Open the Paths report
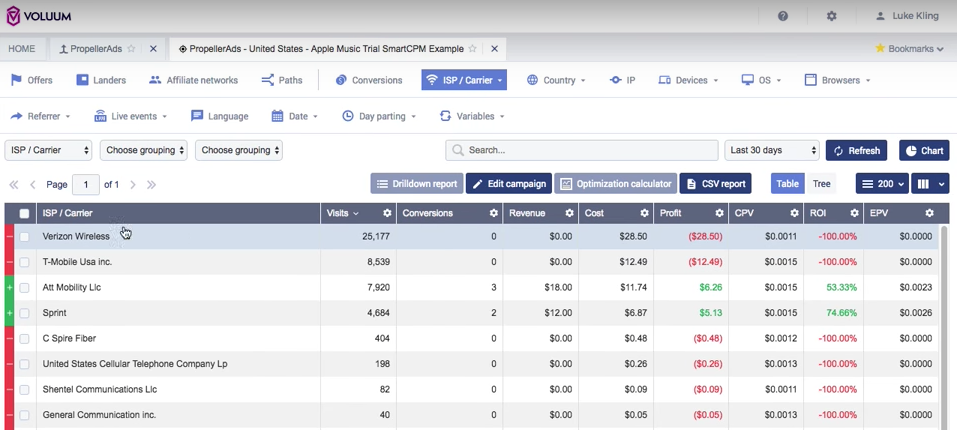957x430 pixels. [x=282, y=80]
